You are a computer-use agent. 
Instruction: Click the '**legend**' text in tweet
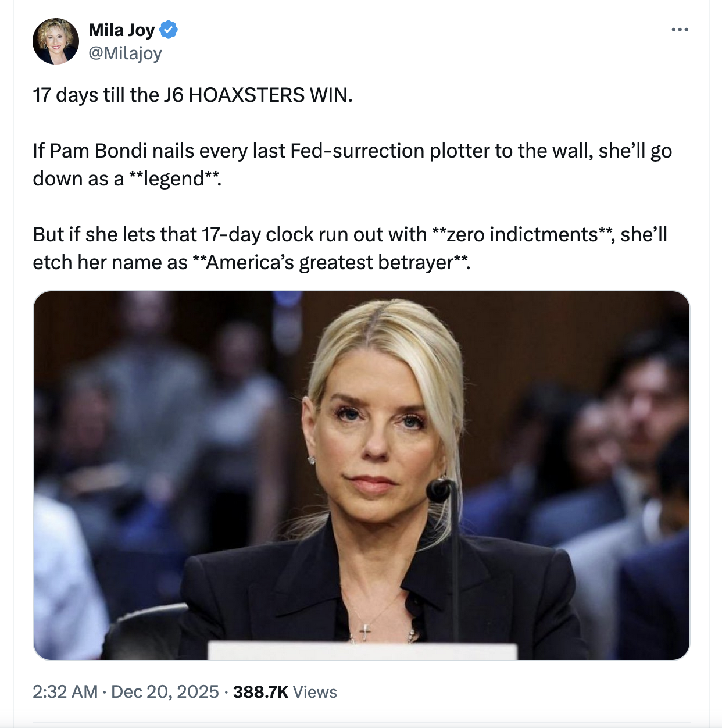click(x=174, y=179)
